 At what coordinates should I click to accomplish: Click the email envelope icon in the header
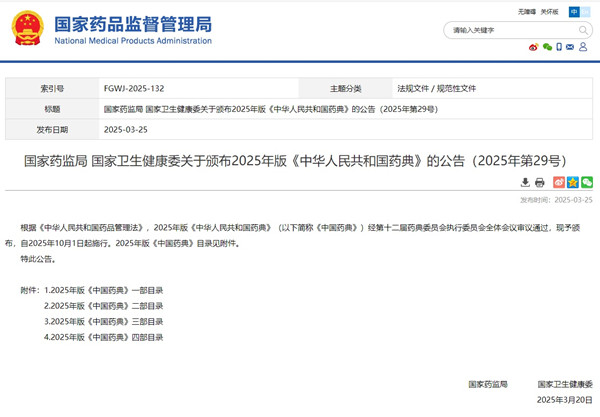tap(570, 47)
